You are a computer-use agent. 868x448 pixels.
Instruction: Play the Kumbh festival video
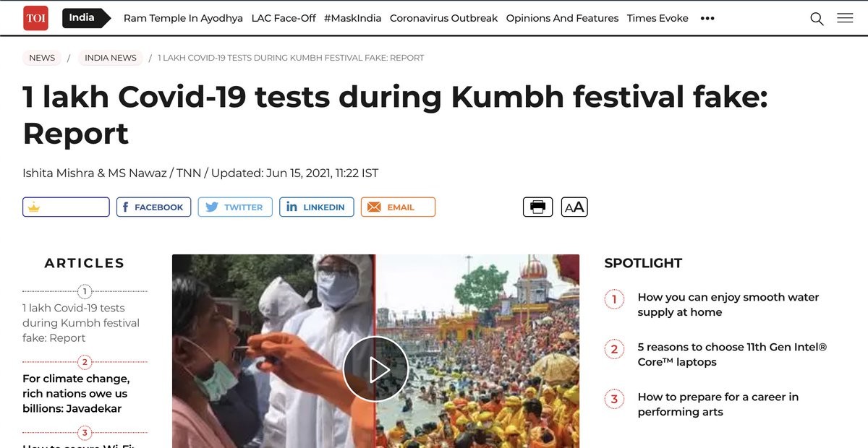point(375,369)
